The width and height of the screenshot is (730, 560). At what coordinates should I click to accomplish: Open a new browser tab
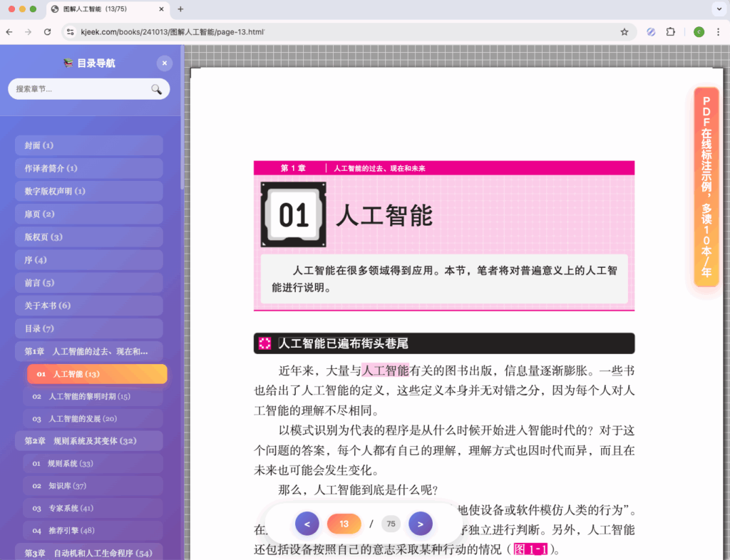click(x=180, y=9)
